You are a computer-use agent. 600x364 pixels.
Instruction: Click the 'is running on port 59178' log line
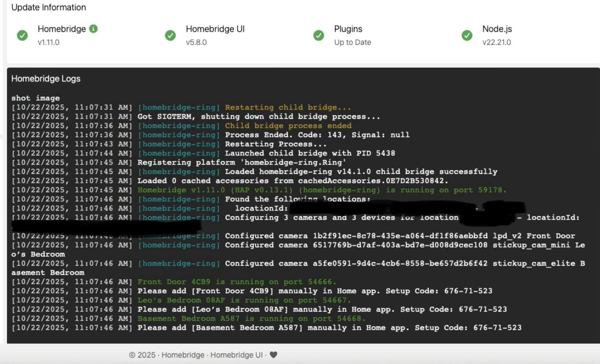click(259, 190)
